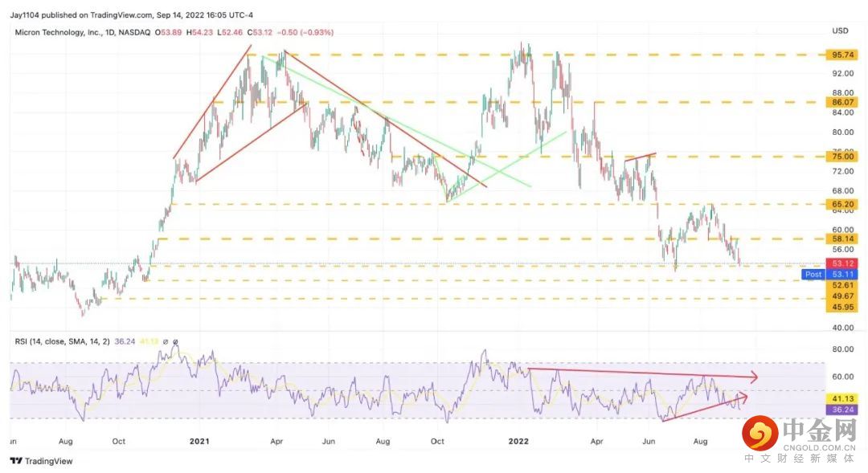Select the 65.20 yellow price label
868x473 pixels.
(842, 204)
